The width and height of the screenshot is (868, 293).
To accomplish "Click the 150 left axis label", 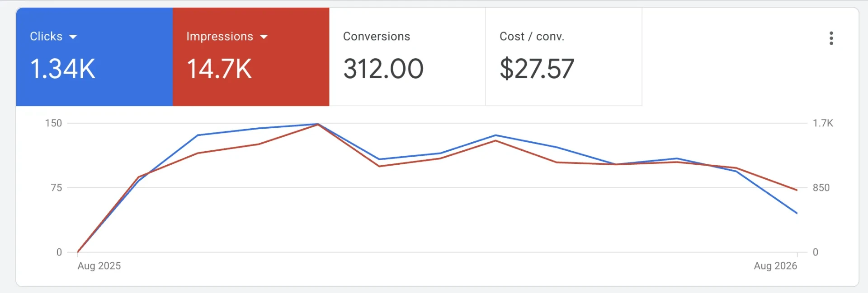I will pyautogui.click(x=53, y=123).
